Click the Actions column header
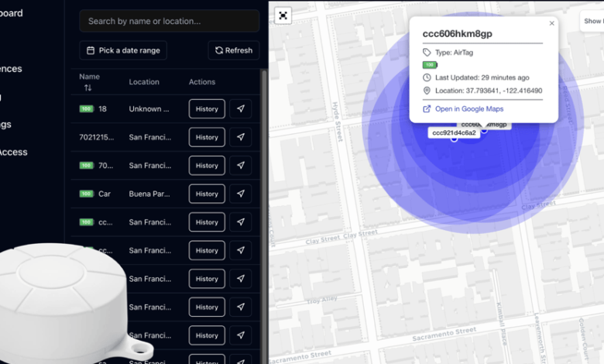604x364 pixels. click(x=202, y=82)
